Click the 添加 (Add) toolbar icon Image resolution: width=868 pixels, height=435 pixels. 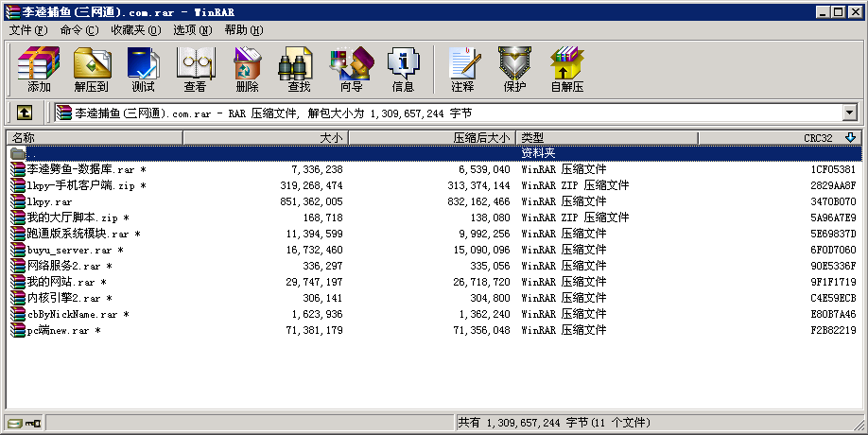(x=39, y=70)
